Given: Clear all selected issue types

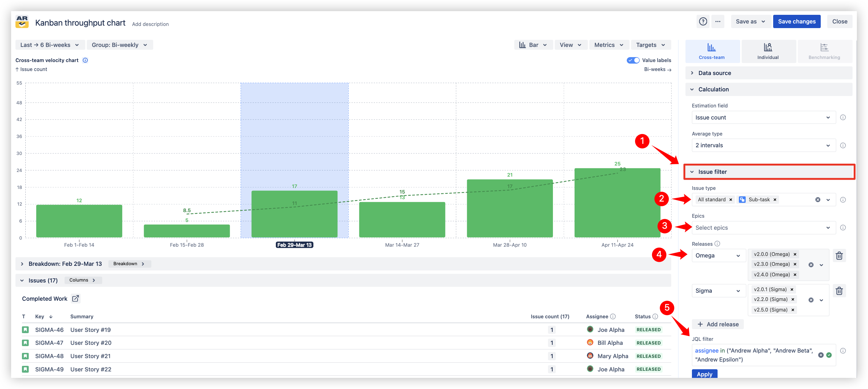Looking at the screenshot, I should pos(817,200).
